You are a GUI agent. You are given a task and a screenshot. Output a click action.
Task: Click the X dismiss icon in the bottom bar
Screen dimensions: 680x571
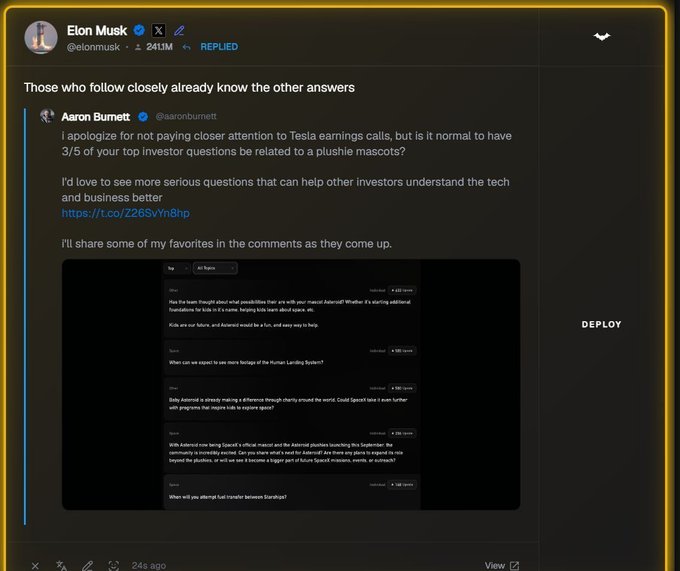pos(35,566)
